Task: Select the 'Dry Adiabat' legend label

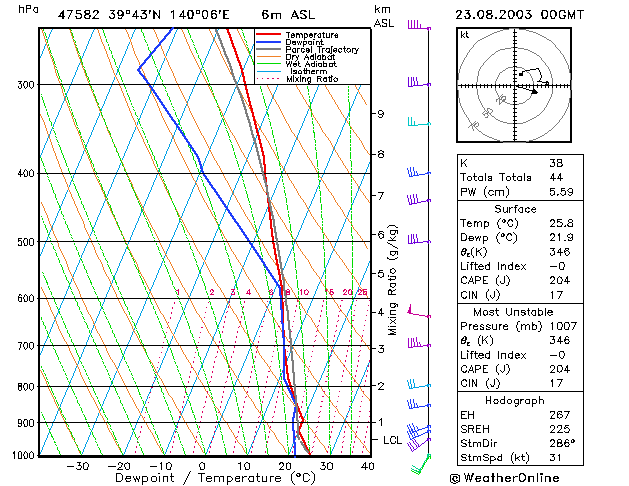Action: [310, 57]
